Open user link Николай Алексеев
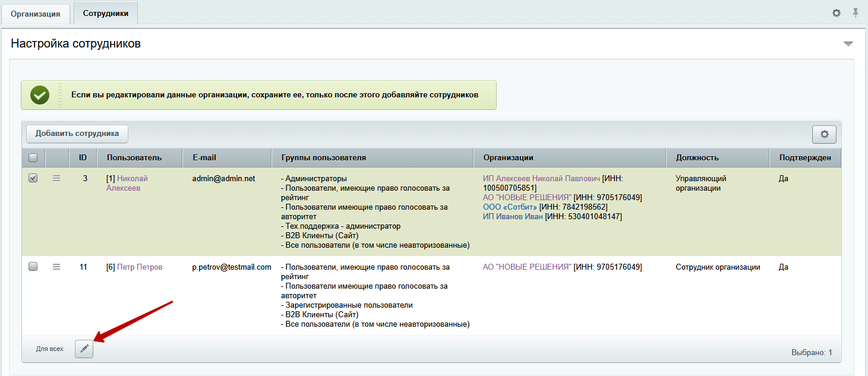Viewport: 868px width, 376px height. 132,179
